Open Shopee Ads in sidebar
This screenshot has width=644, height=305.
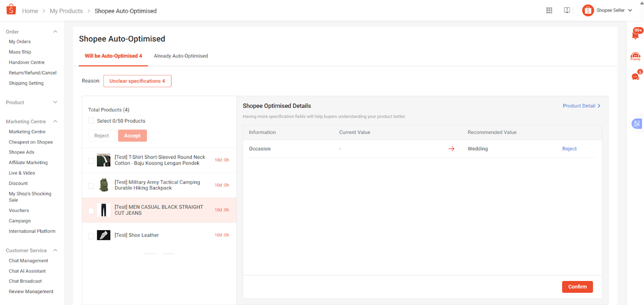click(22, 152)
